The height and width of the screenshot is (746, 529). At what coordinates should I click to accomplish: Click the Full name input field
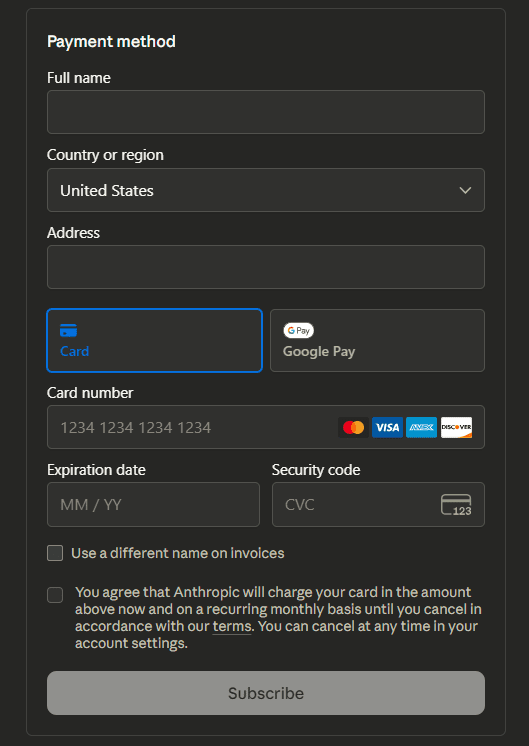click(x=265, y=112)
